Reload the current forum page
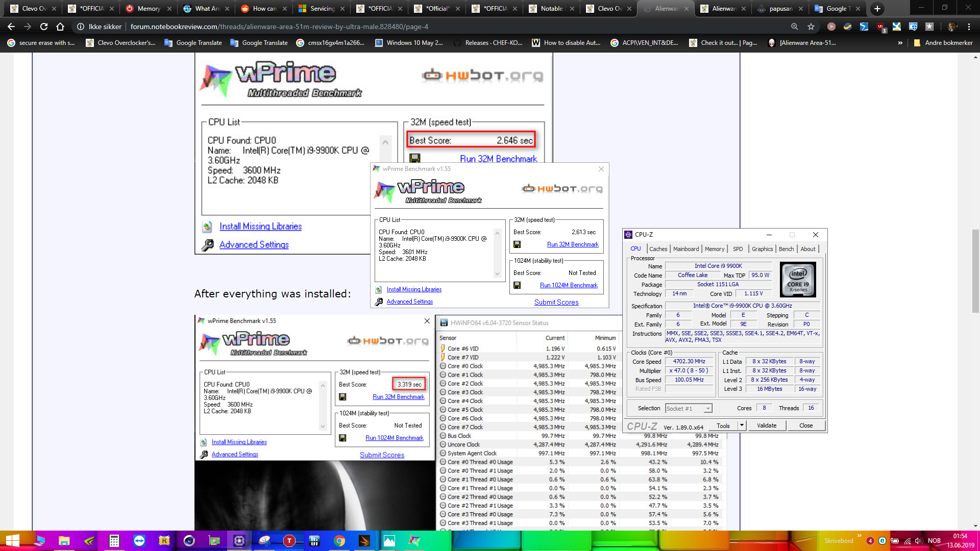980x551 pixels. coord(44,27)
